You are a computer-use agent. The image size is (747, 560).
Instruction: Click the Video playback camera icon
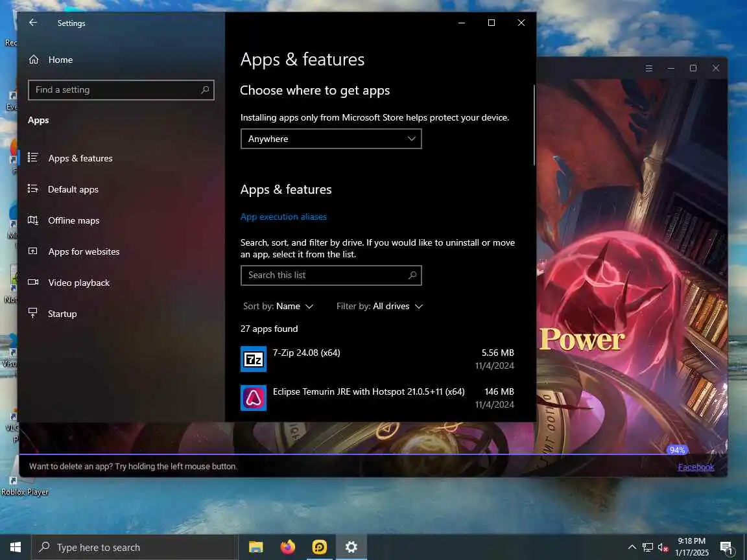[x=33, y=282]
